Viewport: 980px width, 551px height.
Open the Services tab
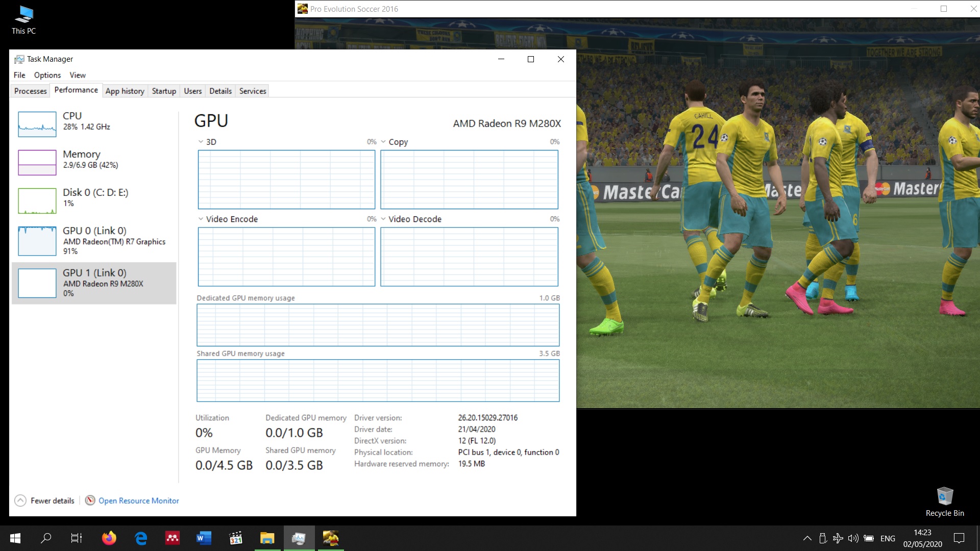pyautogui.click(x=253, y=91)
